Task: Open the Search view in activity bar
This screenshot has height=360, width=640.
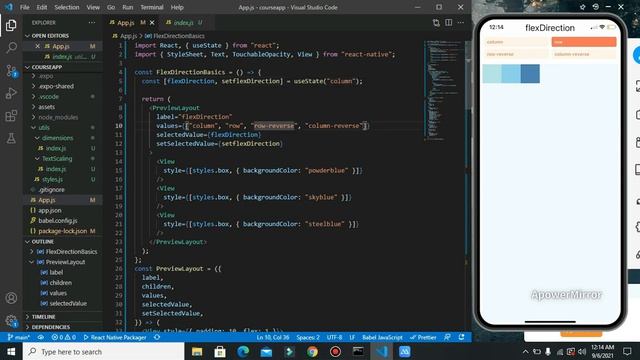Action: coord(11,48)
